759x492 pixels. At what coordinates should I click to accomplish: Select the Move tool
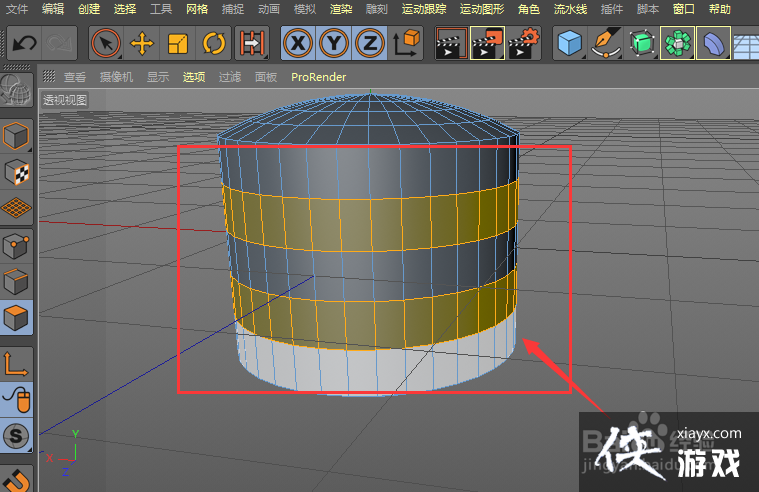pyautogui.click(x=142, y=43)
